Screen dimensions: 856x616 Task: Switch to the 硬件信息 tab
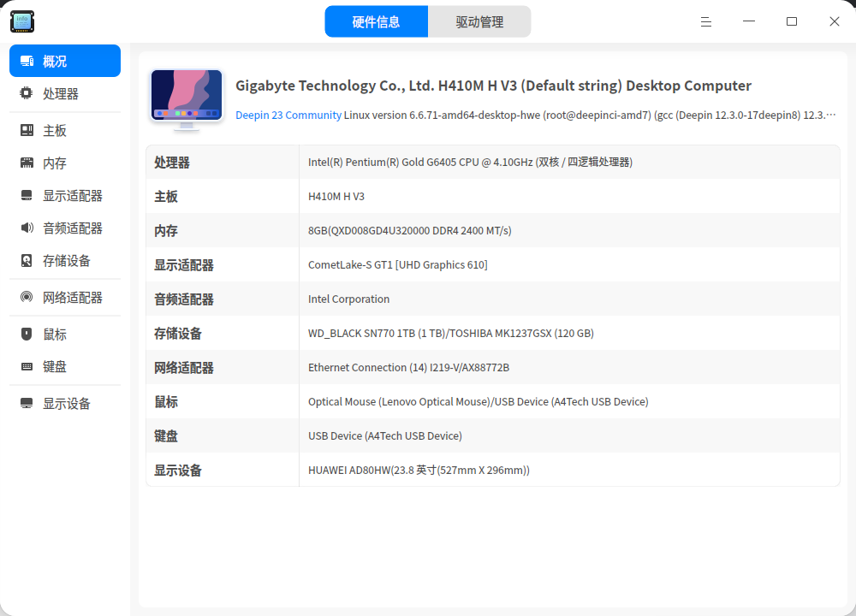pyautogui.click(x=376, y=22)
